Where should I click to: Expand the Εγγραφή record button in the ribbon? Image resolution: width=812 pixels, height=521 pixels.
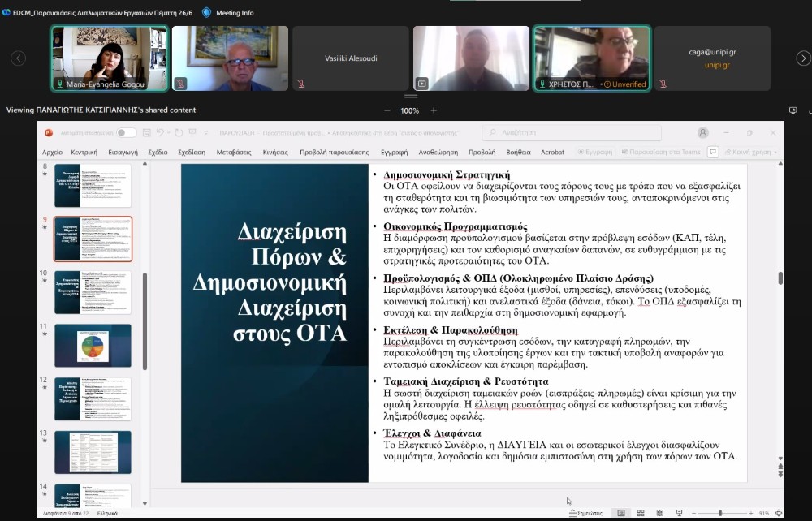coord(595,152)
